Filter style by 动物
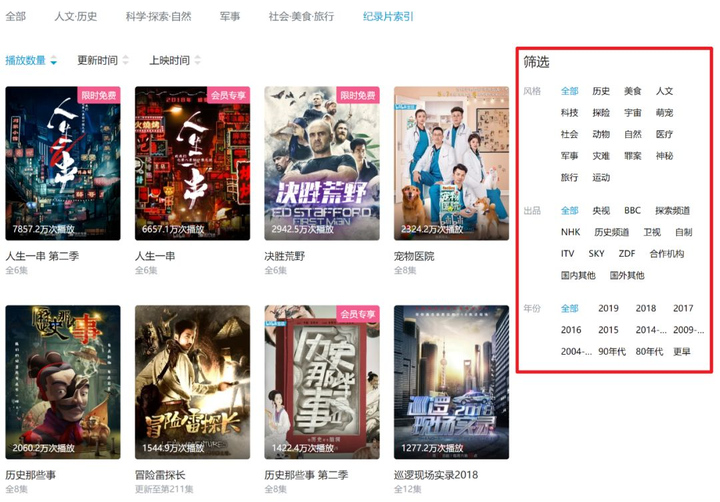Image resolution: width=720 pixels, height=502 pixels. (x=601, y=134)
